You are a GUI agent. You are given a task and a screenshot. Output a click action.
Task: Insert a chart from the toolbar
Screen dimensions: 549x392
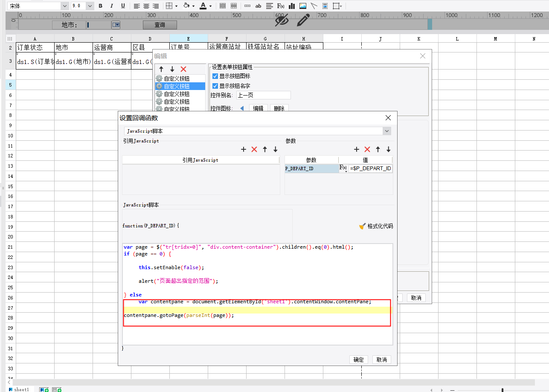[292, 6]
